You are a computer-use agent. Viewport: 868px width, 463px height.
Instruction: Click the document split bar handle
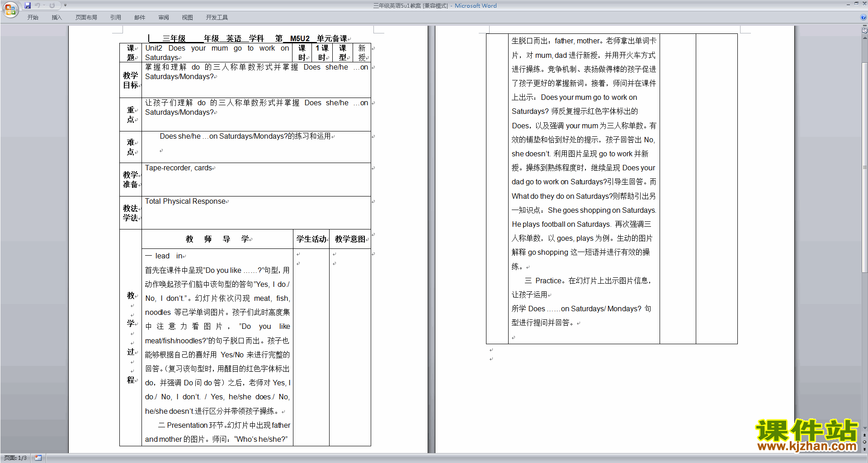[864, 26]
